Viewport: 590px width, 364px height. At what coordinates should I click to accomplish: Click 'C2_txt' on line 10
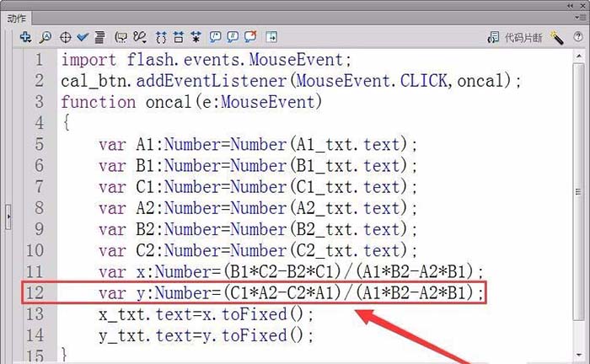click(324, 250)
